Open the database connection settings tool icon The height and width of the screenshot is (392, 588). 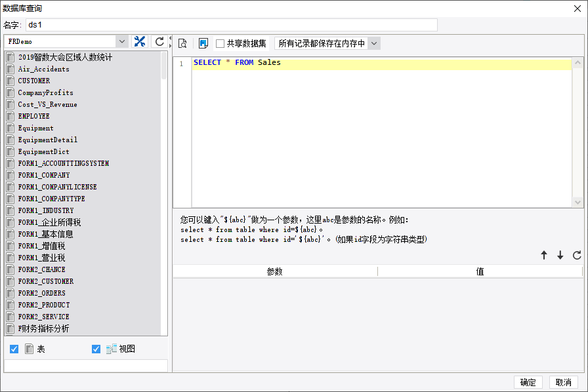(140, 41)
